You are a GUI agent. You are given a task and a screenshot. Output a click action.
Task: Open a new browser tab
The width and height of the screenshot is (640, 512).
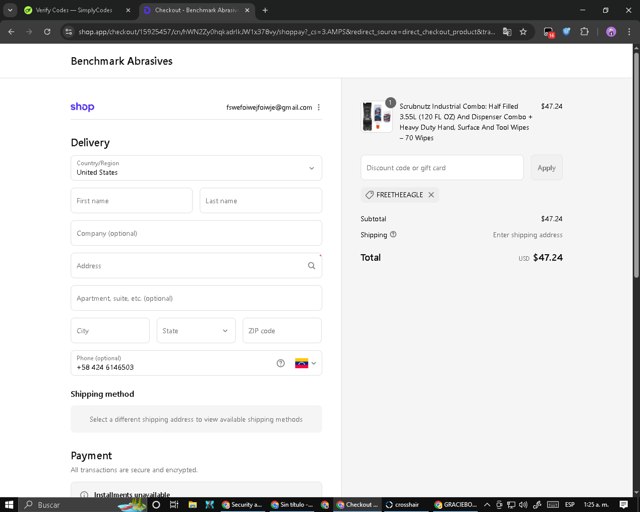265,10
